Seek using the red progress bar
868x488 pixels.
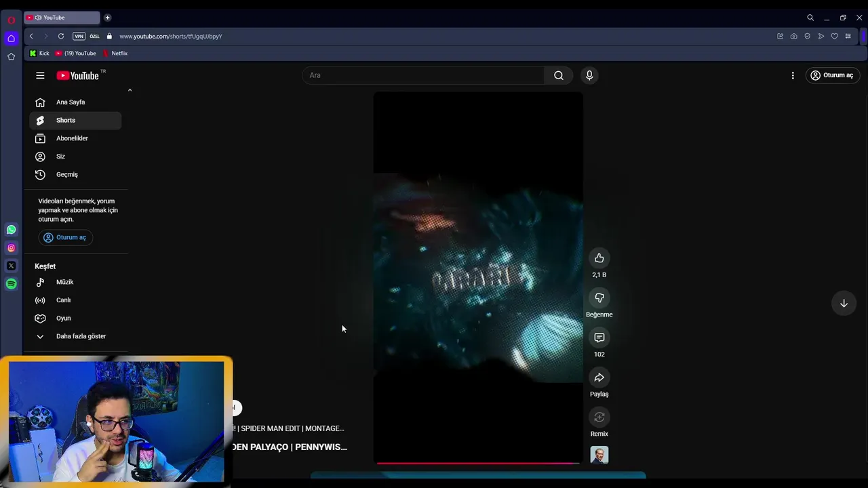coord(478,464)
